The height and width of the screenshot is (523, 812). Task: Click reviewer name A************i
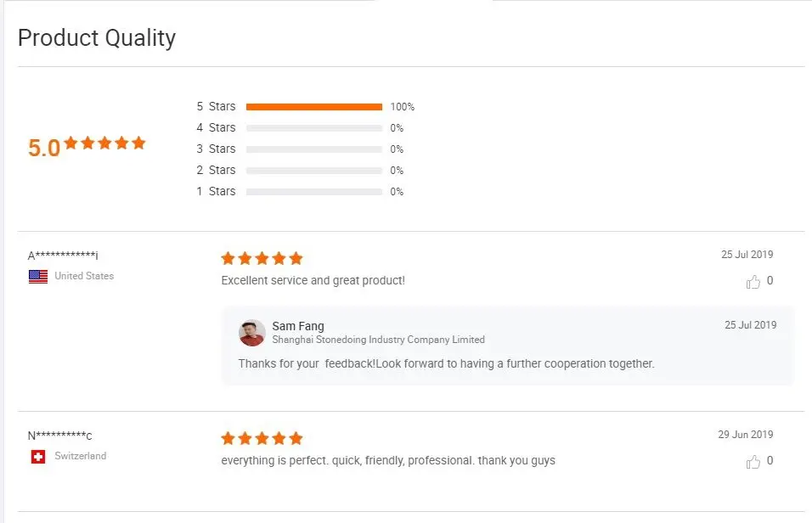click(64, 256)
